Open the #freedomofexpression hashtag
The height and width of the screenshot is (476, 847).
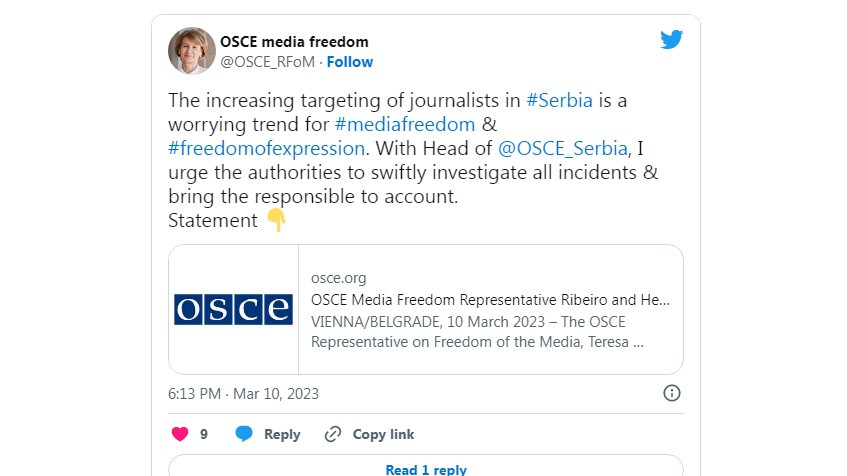[267, 148]
